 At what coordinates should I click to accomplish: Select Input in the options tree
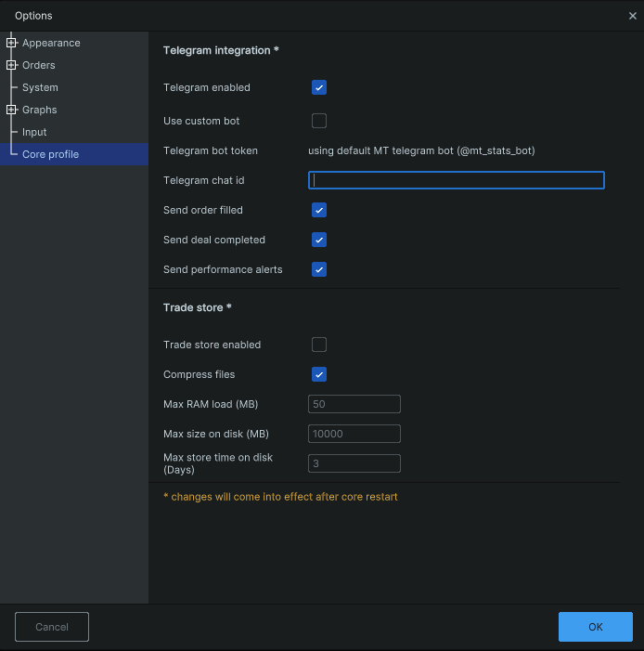[34, 132]
